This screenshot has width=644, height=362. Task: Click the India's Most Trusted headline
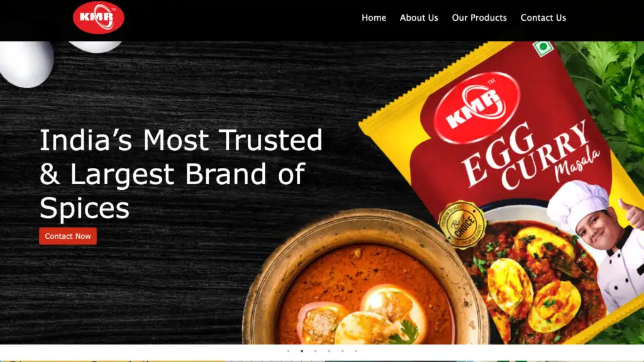tap(180, 173)
